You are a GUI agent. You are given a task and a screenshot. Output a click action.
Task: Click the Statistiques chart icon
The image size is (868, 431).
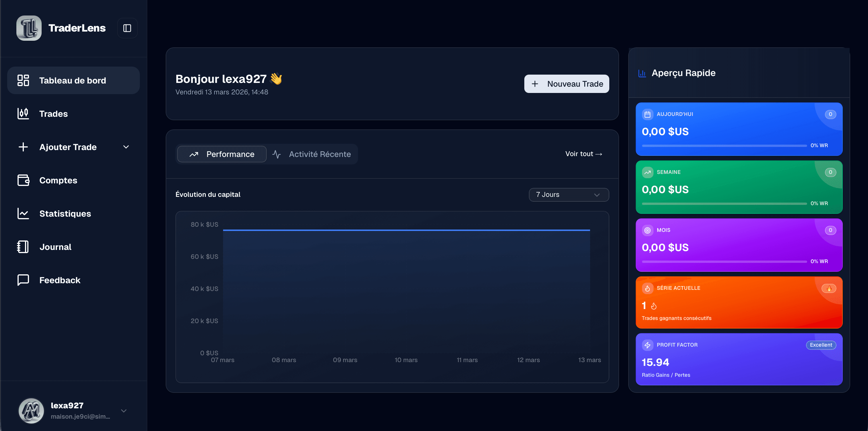(x=23, y=213)
